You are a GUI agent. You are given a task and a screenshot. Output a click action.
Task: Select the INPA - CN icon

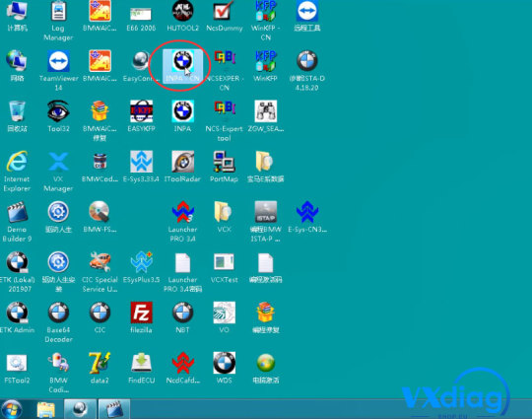point(183,66)
